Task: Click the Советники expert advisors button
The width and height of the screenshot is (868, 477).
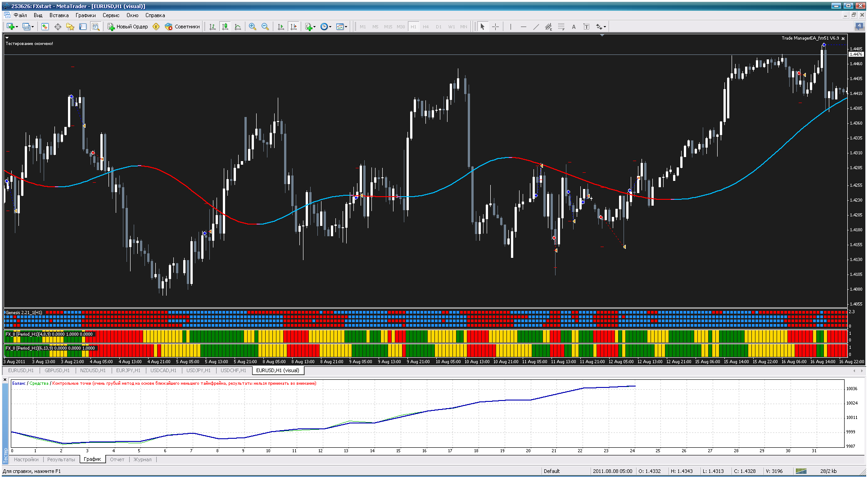Action: [x=182, y=27]
